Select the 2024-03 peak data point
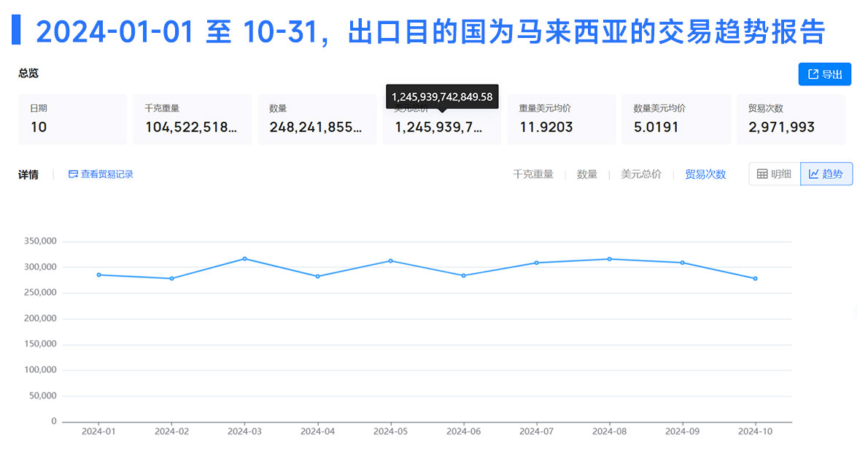Viewport: 868px width, 451px height. tap(244, 259)
